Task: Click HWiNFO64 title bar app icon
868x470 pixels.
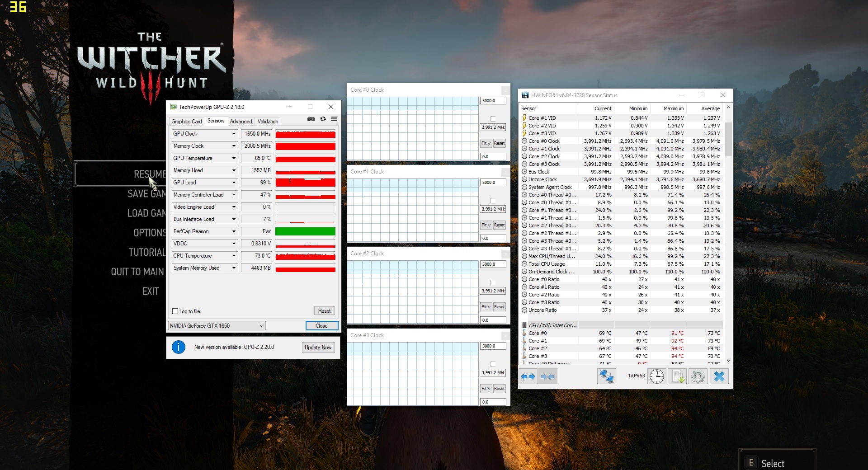Action: [x=525, y=95]
